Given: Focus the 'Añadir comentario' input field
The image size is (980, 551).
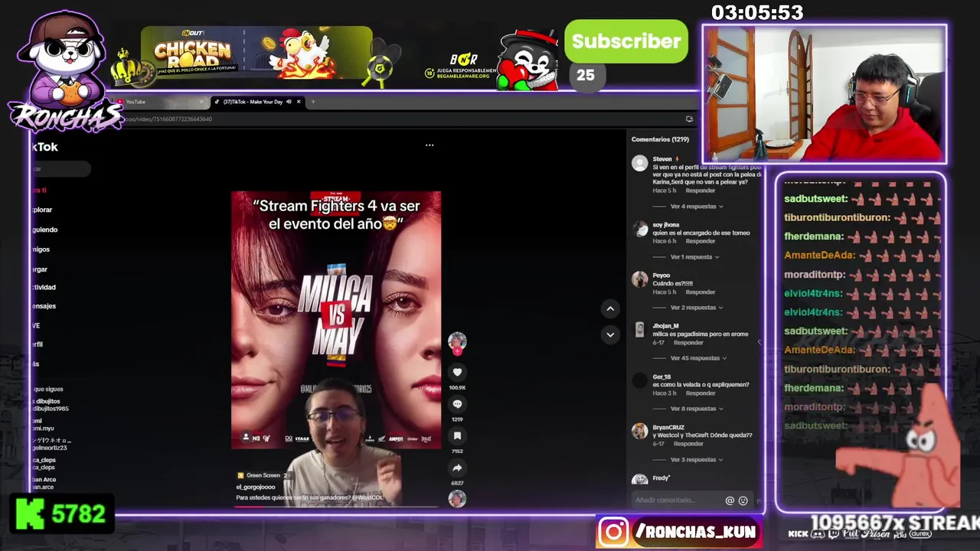Looking at the screenshot, I should coord(678,500).
